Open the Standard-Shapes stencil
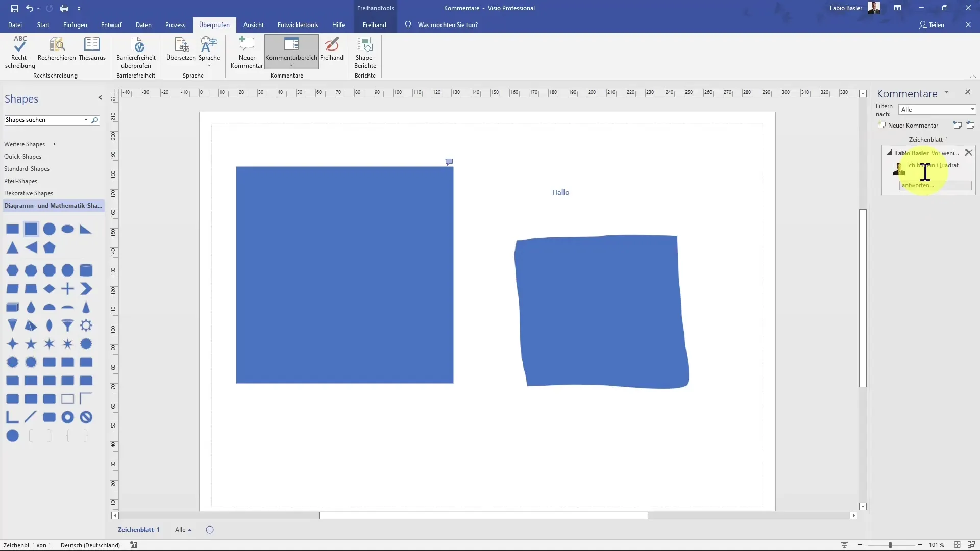 click(27, 169)
